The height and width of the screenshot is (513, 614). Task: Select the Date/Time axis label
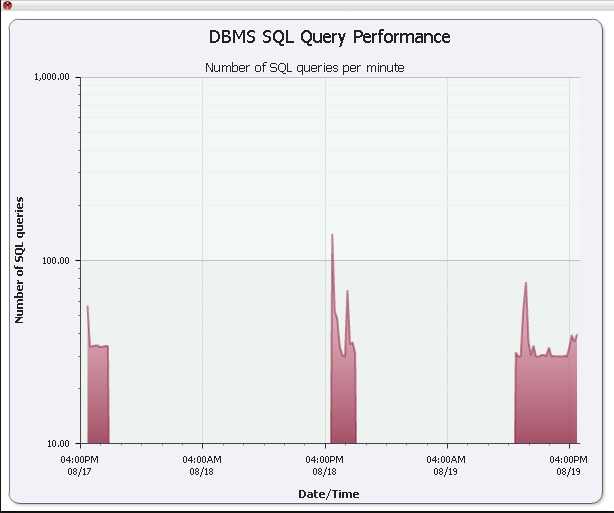coord(328,494)
